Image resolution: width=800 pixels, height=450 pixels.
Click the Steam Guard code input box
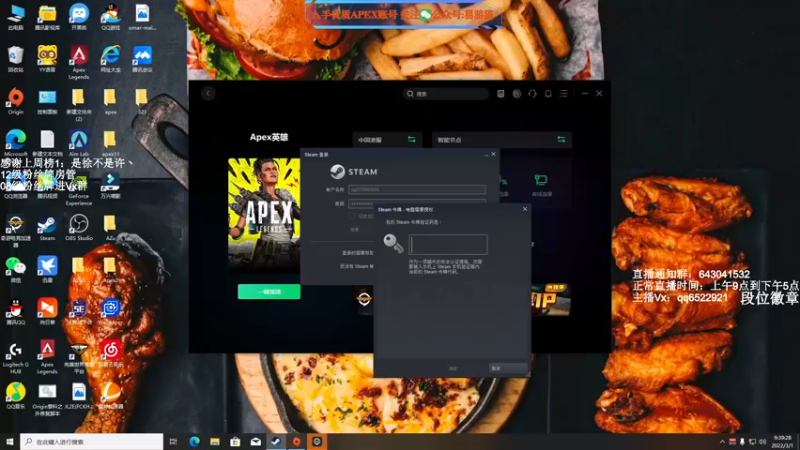coord(448,244)
